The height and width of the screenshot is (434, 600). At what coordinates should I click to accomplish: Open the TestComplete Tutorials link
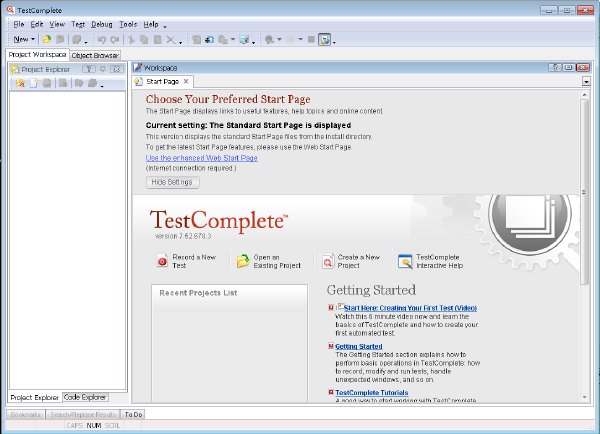click(x=372, y=393)
